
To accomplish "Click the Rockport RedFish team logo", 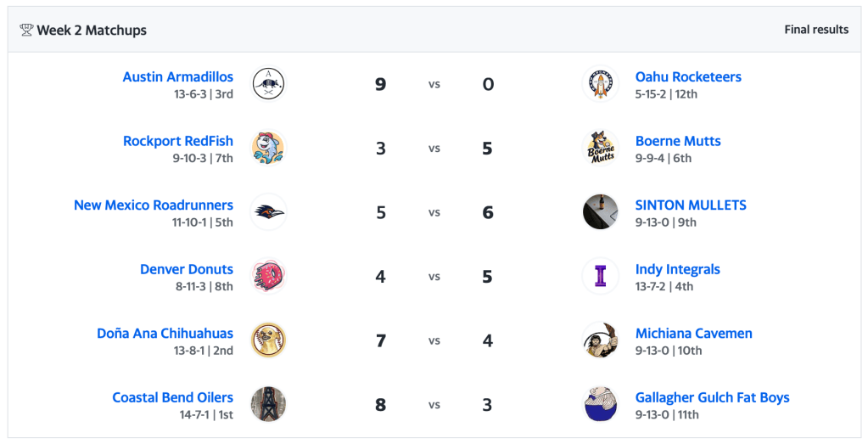I will [x=268, y=148].
